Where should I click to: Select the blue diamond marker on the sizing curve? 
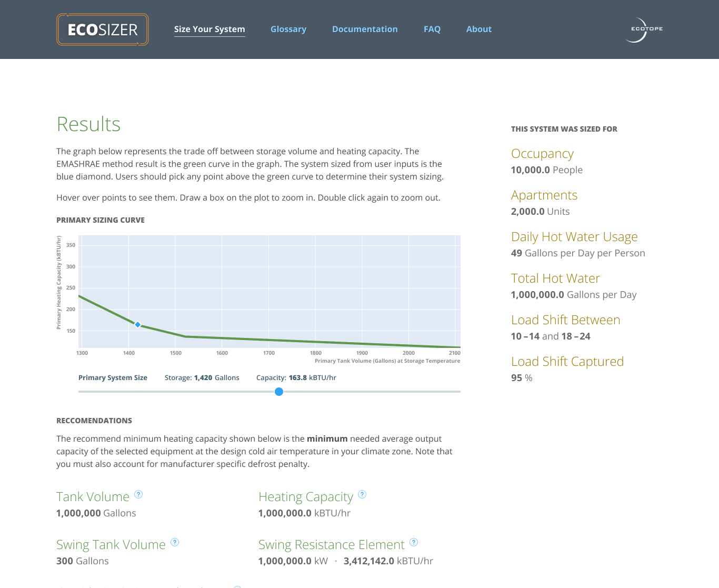click(x=137, y=325)
